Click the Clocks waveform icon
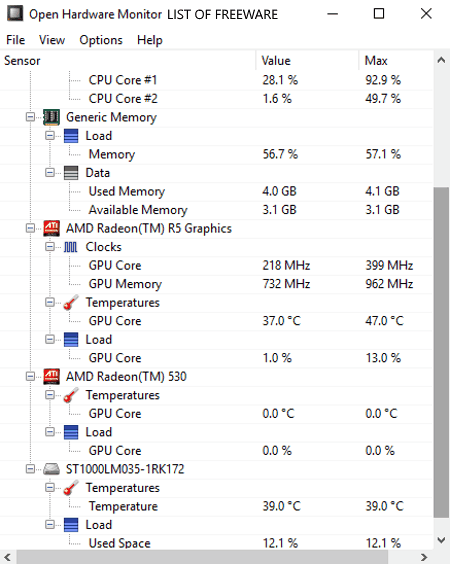Viewport: 450px width, 564px height. coord(71,247)
